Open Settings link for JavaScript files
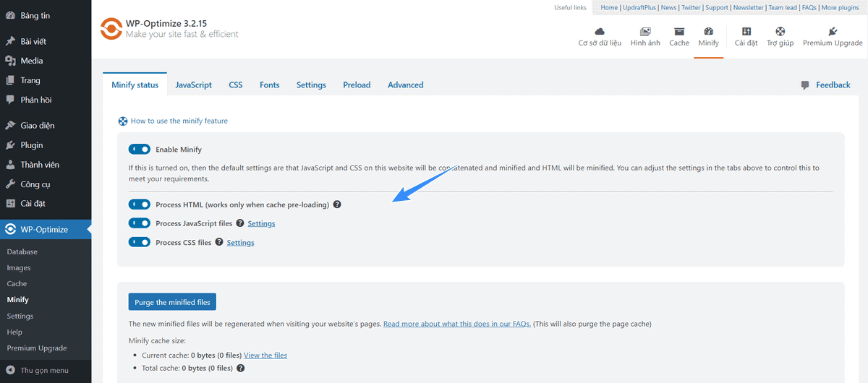 click(261, 224)
